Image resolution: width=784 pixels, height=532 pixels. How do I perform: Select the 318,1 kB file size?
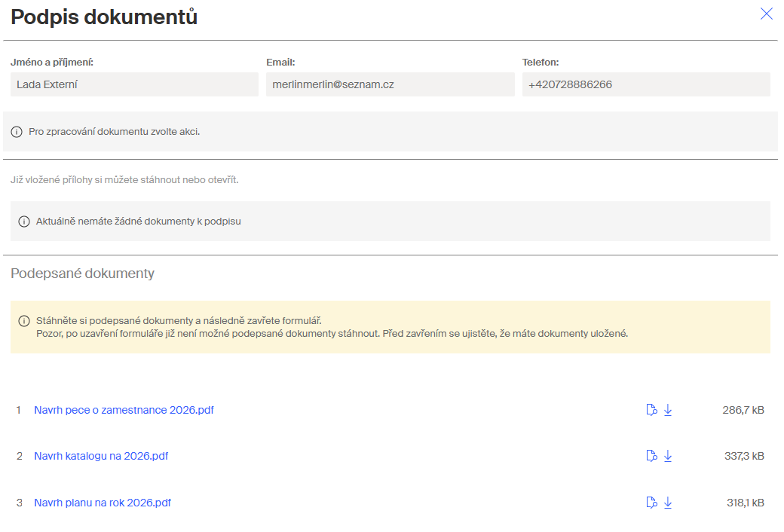point(746,503)
